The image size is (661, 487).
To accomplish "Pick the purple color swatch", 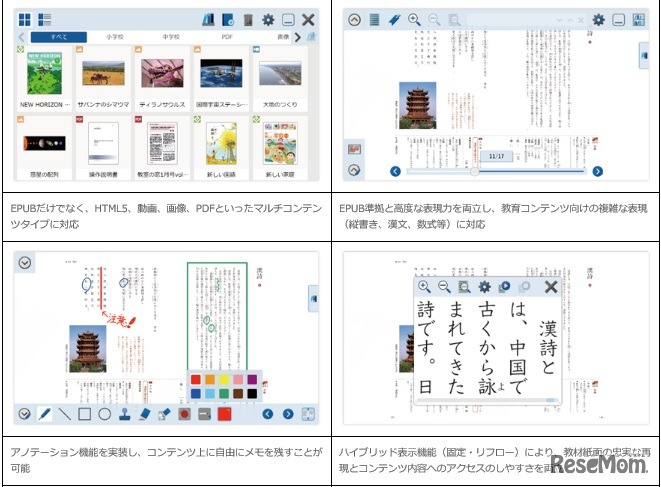I will pyautogui.click(x=252, y=379).
